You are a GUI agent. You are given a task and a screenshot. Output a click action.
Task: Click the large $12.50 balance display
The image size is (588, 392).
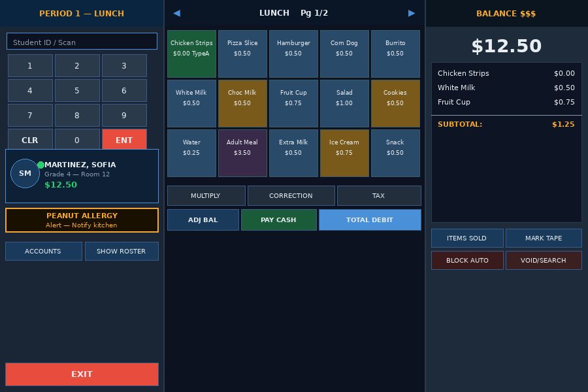506,46
